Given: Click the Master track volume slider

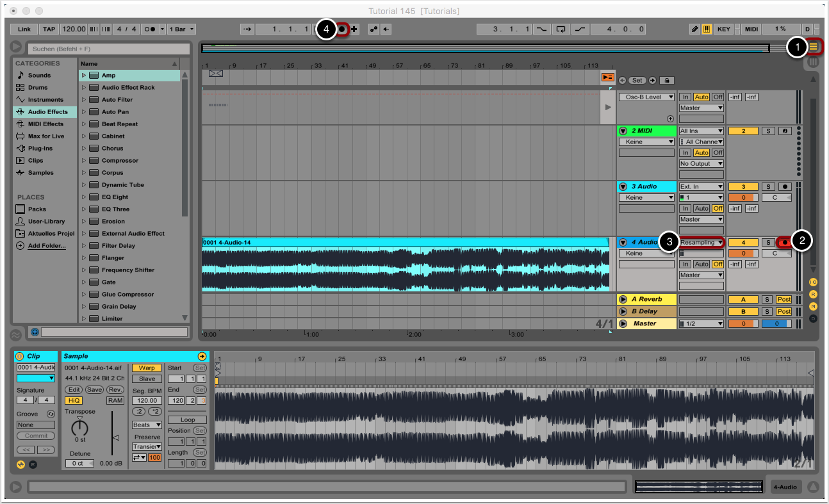Looking at the screenshot, I should (742, 323).
